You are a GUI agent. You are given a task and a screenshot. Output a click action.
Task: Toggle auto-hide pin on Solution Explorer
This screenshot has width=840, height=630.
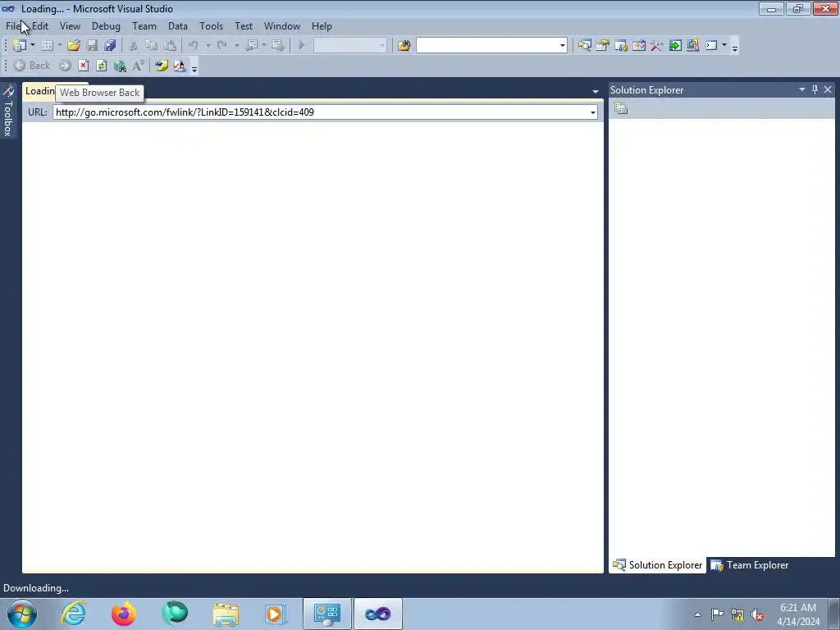tap(815, 89)
